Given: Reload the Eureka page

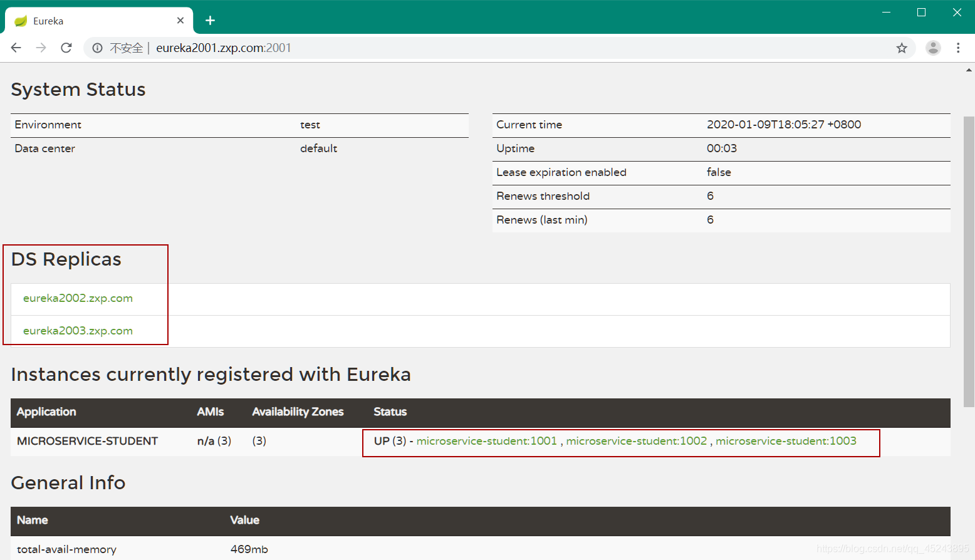Looking at the screenshot, I should click(x=66, y=48).
